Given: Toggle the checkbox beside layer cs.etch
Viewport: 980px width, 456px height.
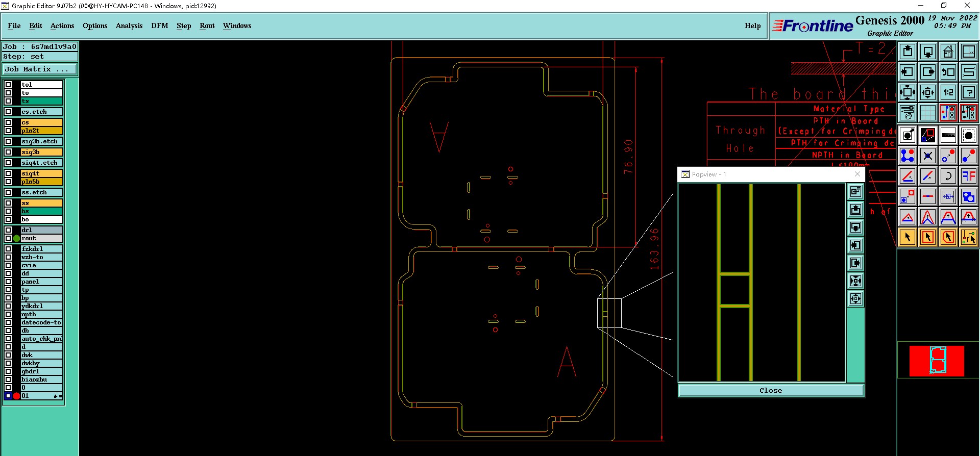Looking at the screenshot, I should (8, 112).
